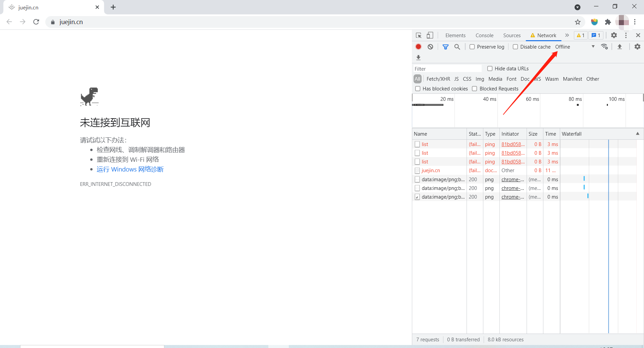The width and height of the screenshot is (644, 348).
Task: Stop recording network log
Action: point(418,47)
